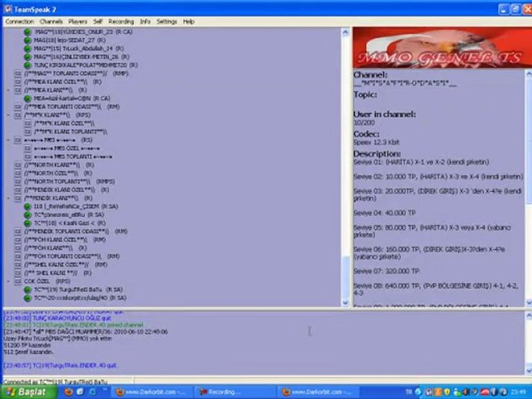
Task: Click channel icon of MES ÖZEL subchannel
Action: point(28,149)
